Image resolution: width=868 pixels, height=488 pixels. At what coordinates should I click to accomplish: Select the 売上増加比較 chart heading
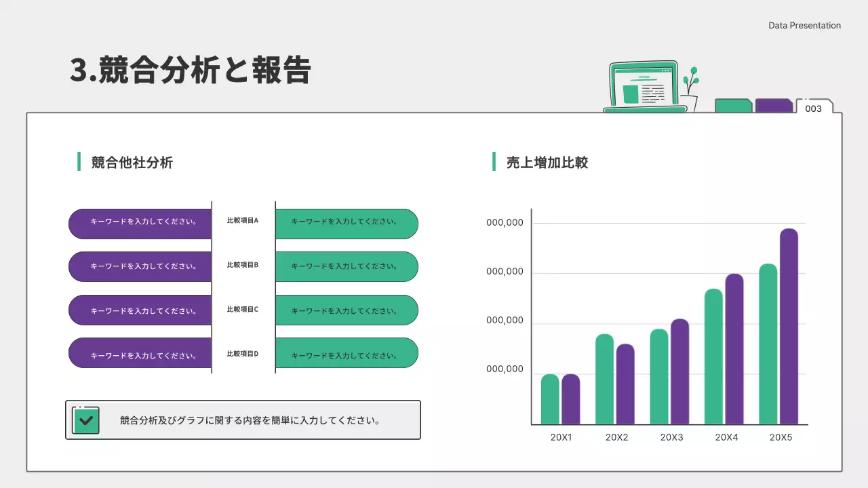(x=547, y=163)
